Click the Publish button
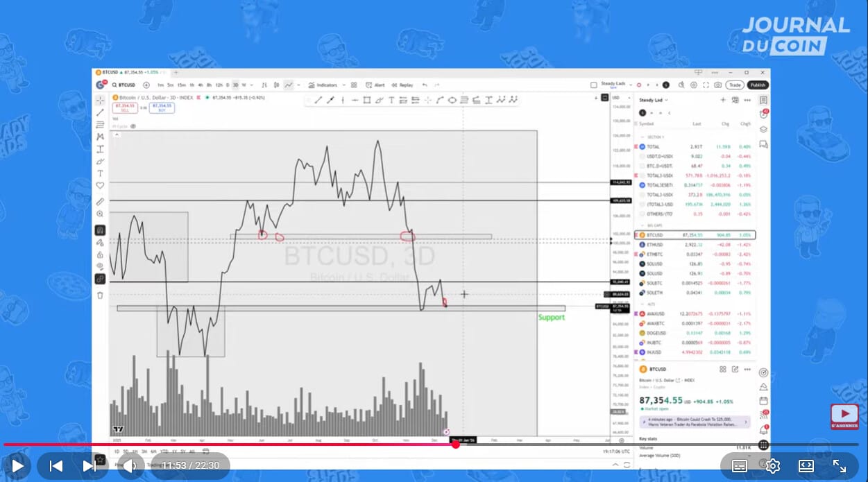 [x=756, y=85]
